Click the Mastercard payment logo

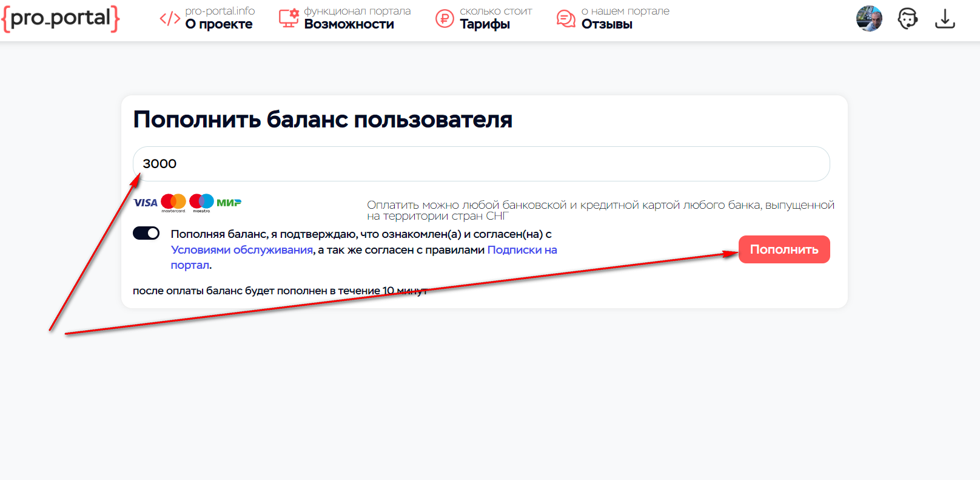pyautogui.click(x=173, y=202)
